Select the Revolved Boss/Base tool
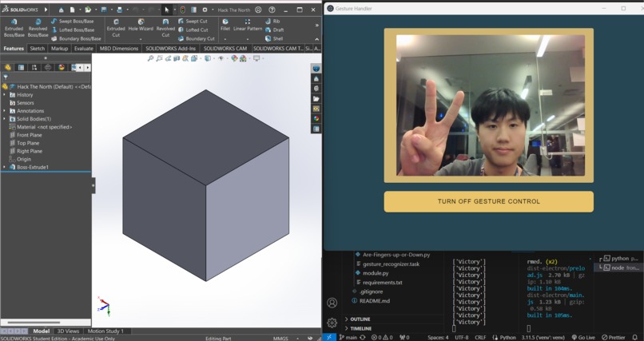 38,28
